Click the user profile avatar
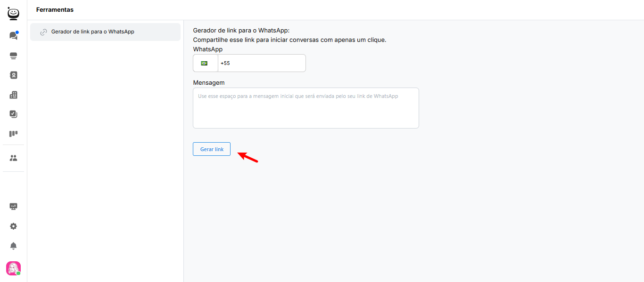The height and width of the screenshot is (282, 644). (x=13, y=268)
